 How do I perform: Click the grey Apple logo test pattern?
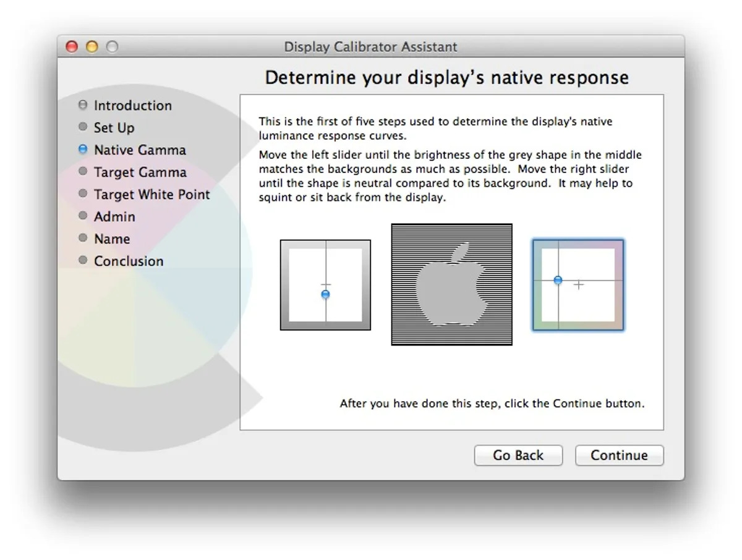point(452,284)
